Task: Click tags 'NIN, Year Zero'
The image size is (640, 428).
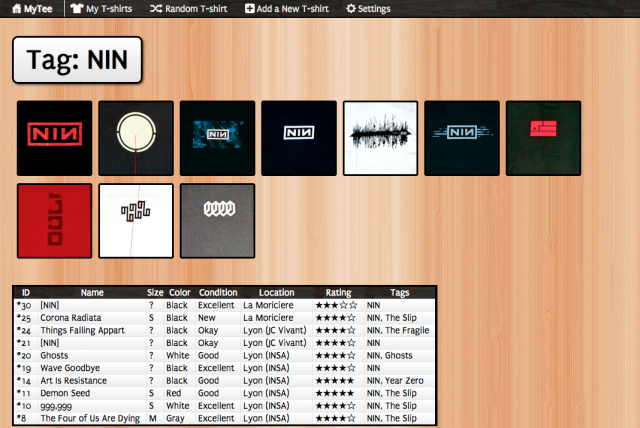Action: click(x=395, y=381)
